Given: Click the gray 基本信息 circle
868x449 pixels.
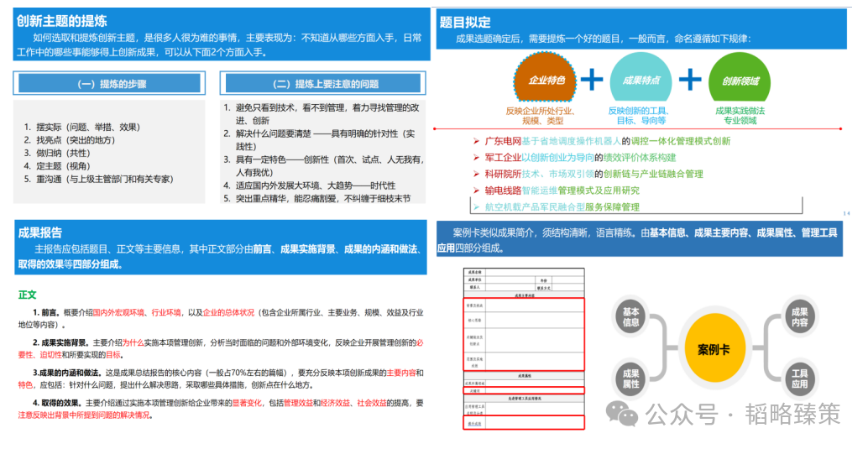Looking at the screenshot, I should (x=631, y=317).
